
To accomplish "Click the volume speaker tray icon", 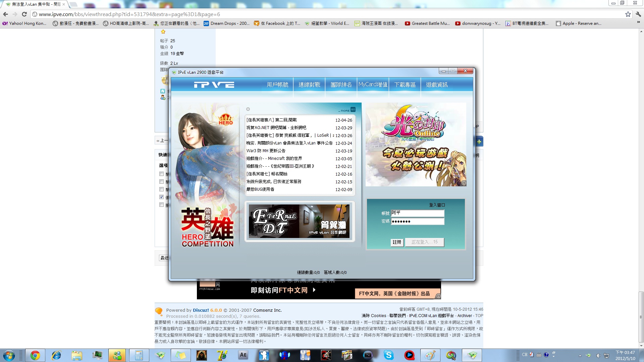I will point(598,356).
